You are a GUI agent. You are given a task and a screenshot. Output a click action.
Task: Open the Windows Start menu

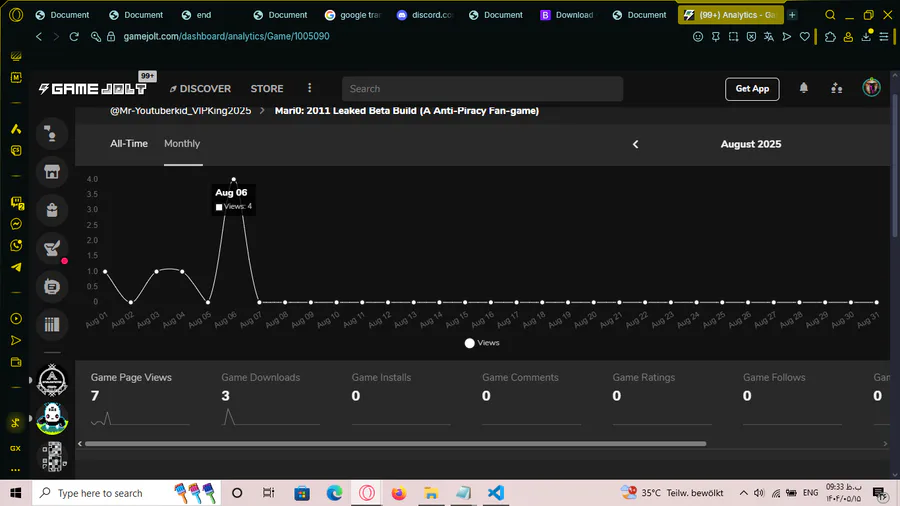click(15, 493)
